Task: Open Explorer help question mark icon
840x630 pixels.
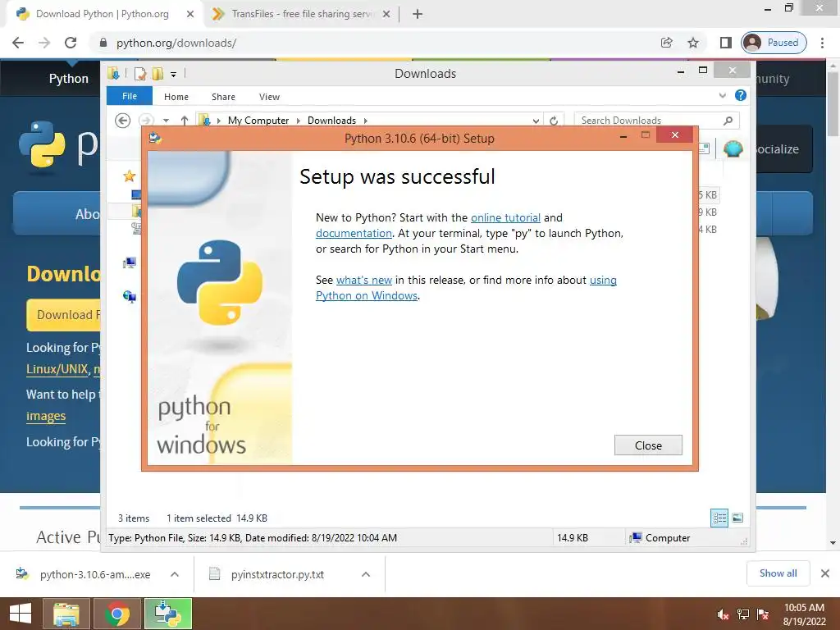Action: (x=741, y=95)
